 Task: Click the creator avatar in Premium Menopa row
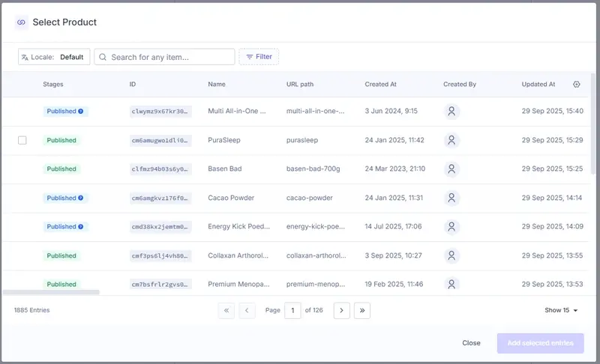click(x=451, y=284)
